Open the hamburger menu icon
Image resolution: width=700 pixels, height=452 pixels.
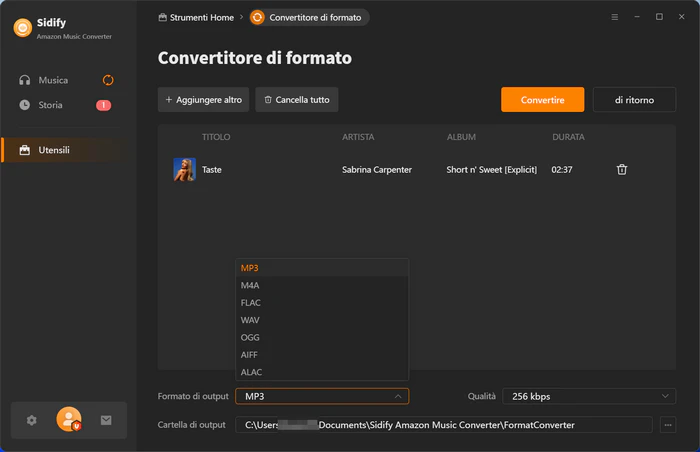615,17
